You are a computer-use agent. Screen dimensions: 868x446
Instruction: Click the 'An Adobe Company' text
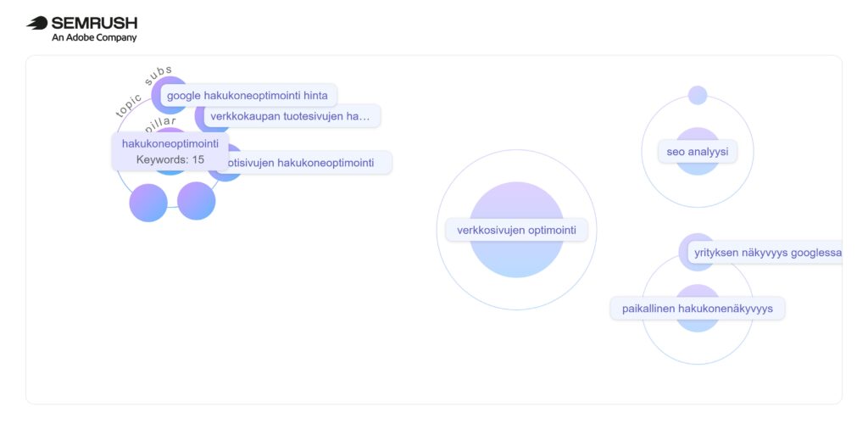coord(94,37)
